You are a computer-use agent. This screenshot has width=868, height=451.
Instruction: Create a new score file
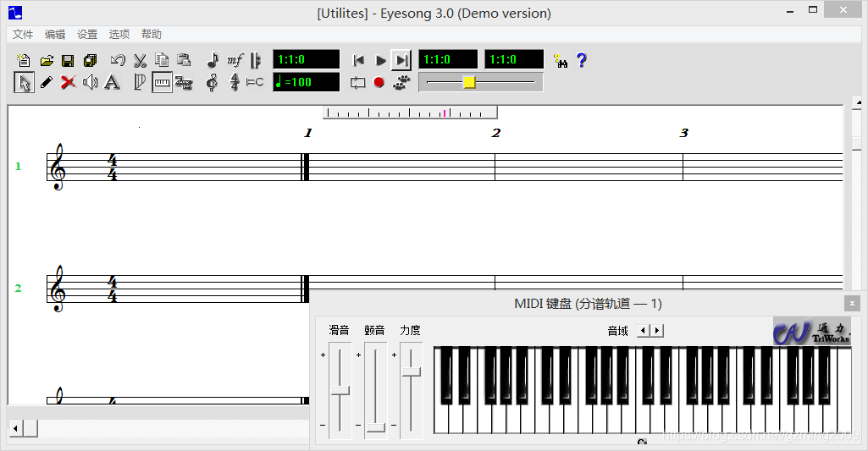coord(24,60)
